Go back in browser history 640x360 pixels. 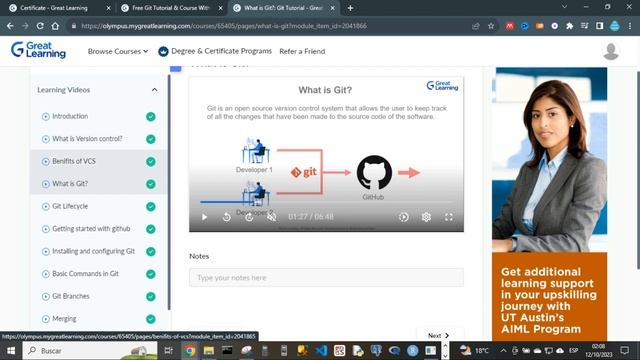pos(10,26)
